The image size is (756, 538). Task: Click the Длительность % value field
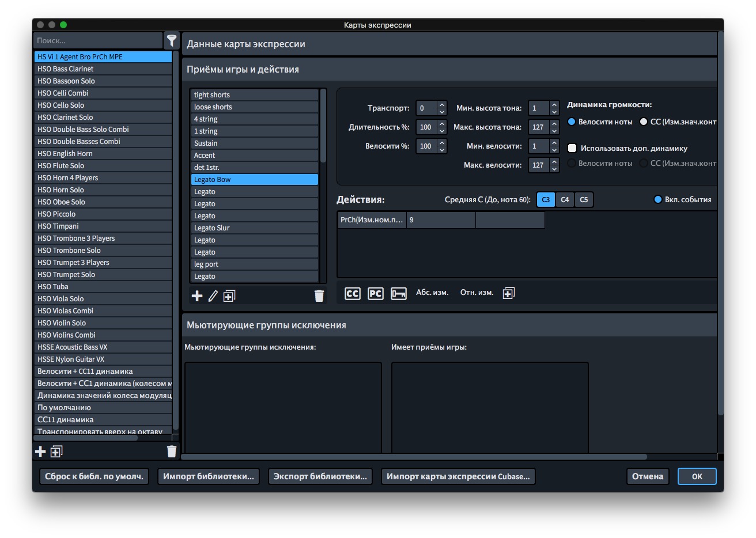pyautogui.click(x=426, y=127)
